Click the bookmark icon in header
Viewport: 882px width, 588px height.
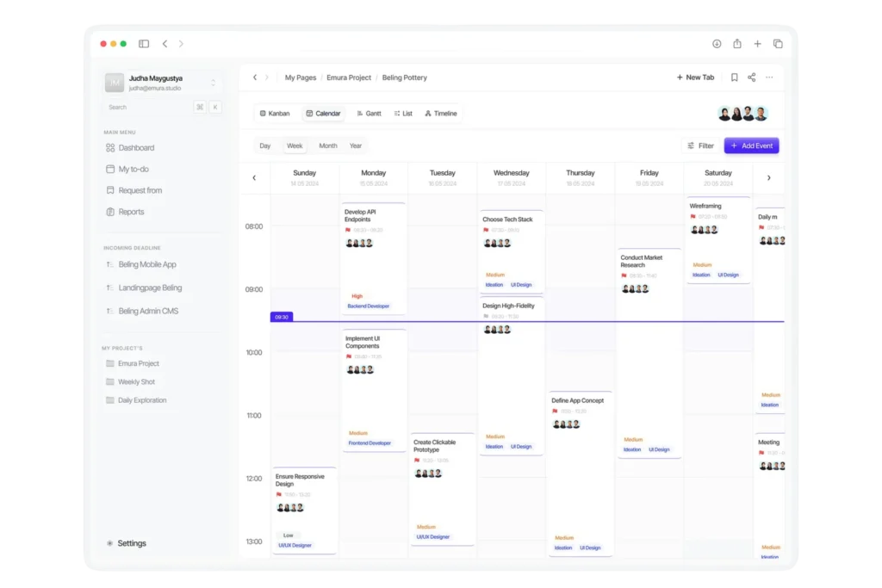click(x=734, y=77)
